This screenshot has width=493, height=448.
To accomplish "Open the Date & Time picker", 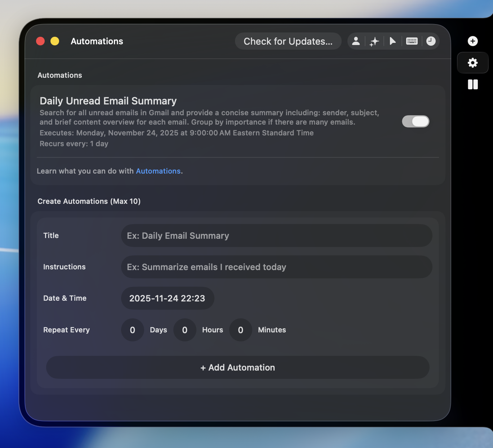I will point(168,298).
